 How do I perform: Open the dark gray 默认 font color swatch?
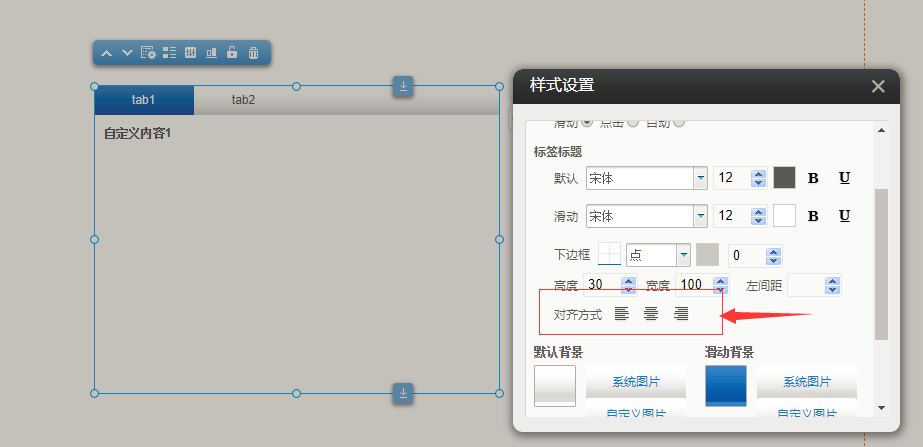[x=784, y=178]
